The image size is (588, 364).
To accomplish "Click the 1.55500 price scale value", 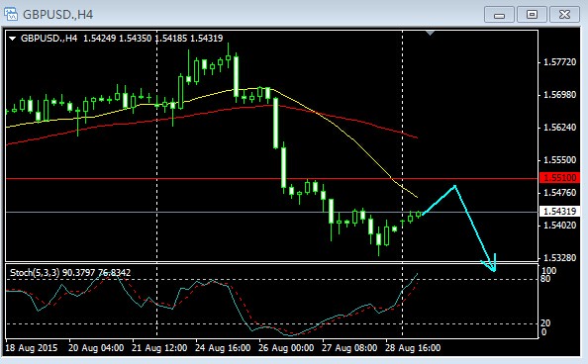I will coord(559,160).
